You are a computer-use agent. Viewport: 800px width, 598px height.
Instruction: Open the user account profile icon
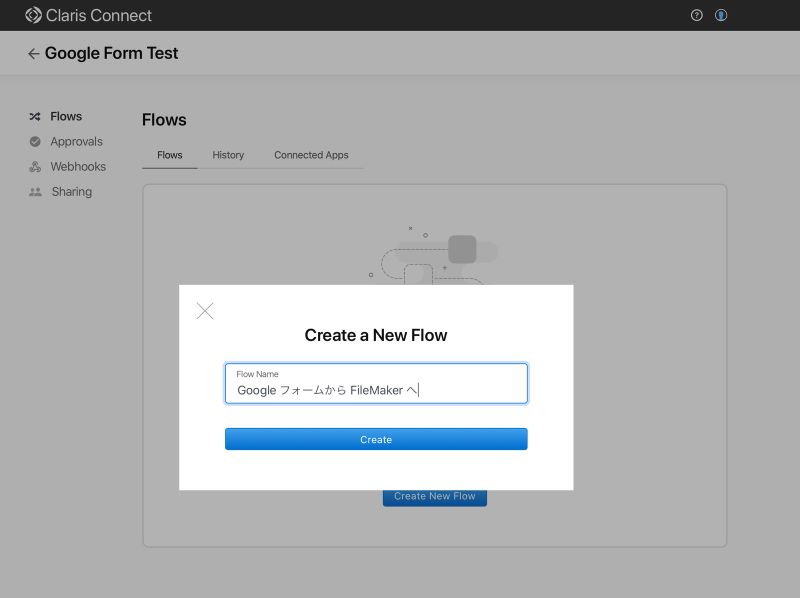pyautogui.click(x=721, y=15)
